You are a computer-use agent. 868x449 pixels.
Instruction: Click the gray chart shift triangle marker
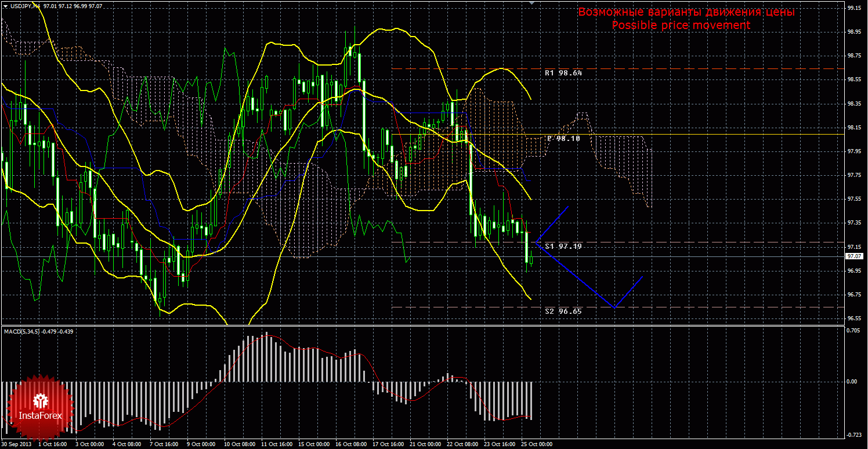pos(532,3)
